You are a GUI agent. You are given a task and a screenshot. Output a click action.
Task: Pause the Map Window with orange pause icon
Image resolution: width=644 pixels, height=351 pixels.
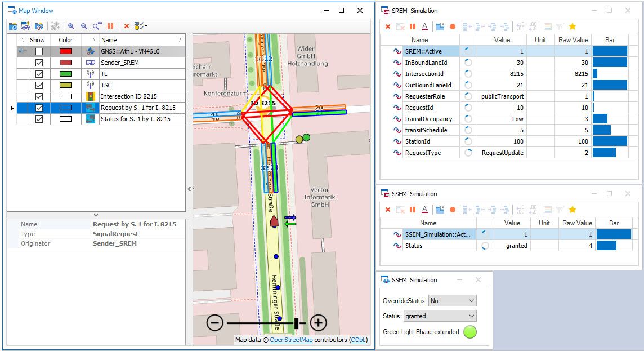[x=110, y=26]
